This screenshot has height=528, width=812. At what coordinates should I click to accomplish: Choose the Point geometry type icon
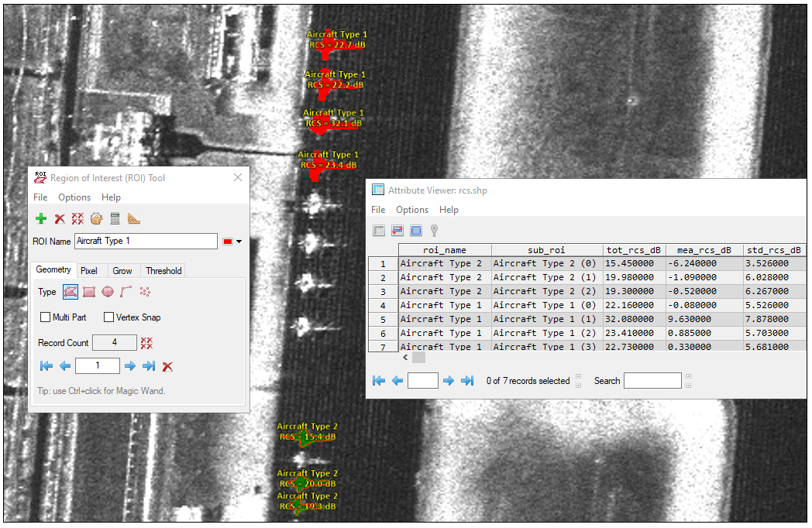click(x=145, y=292)
